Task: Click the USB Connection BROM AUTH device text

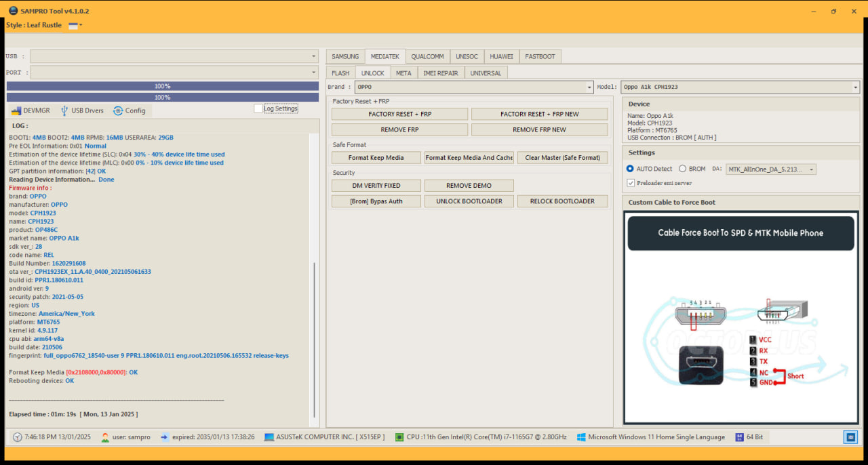Action: pyautogui.click(x=672, y=138)
